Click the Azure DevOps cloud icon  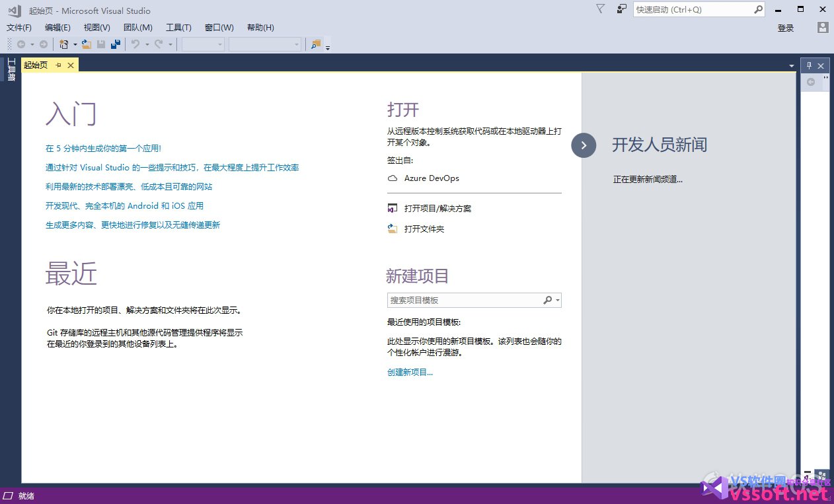(x=393, y=178)
